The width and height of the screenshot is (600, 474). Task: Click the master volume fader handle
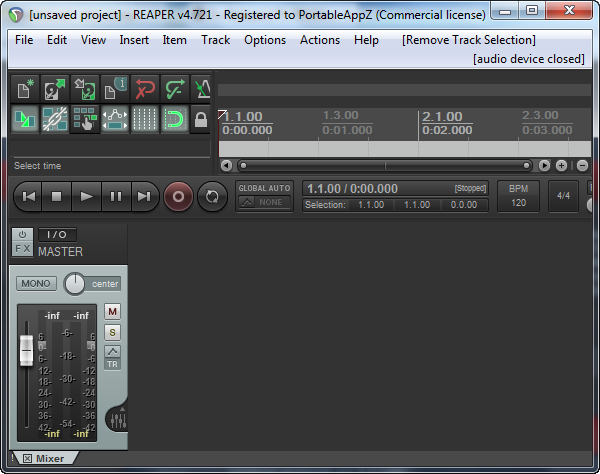[x=26, y=350]
